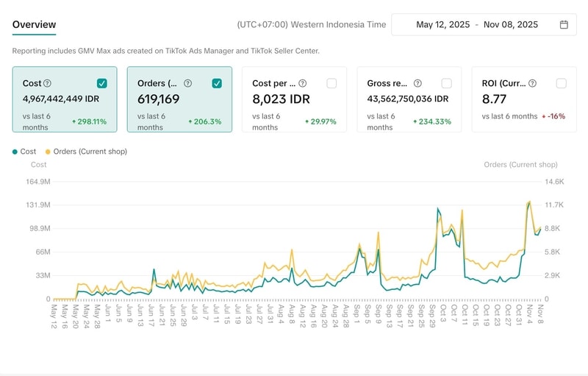The height and width of the screenshot is (376, 588).
Task: Click the help icon next to ROI
Action: 532,84
